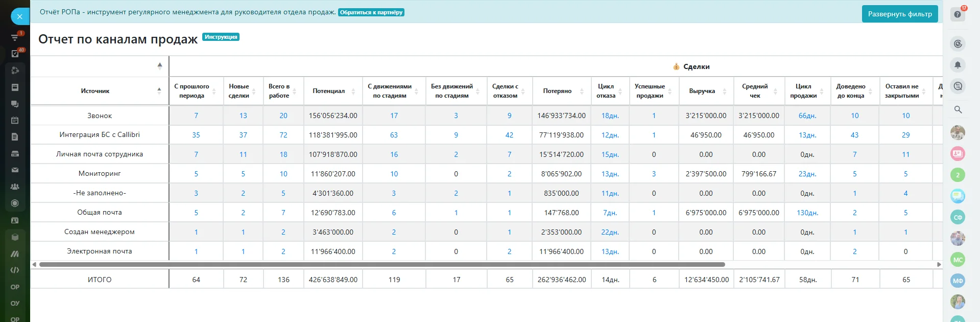Open the code brackets icon in sidebar
980x322 pixels.
click(15, 270)
